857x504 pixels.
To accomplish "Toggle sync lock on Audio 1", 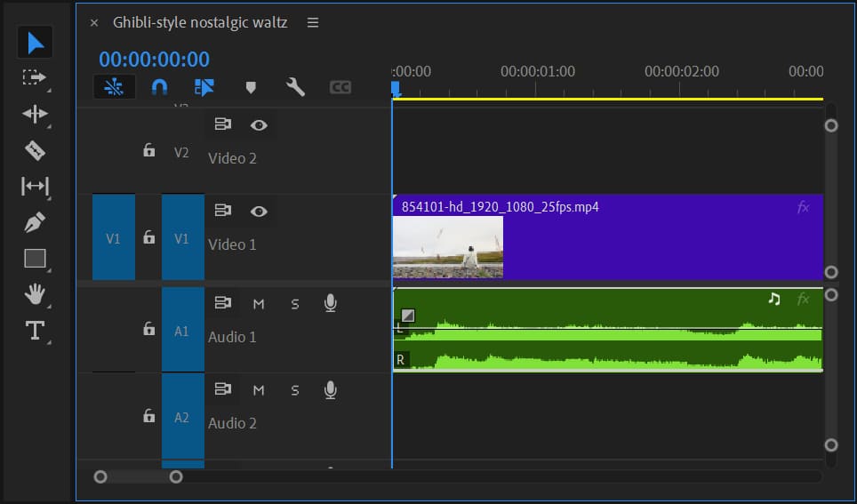I will [x=222, y=303].
